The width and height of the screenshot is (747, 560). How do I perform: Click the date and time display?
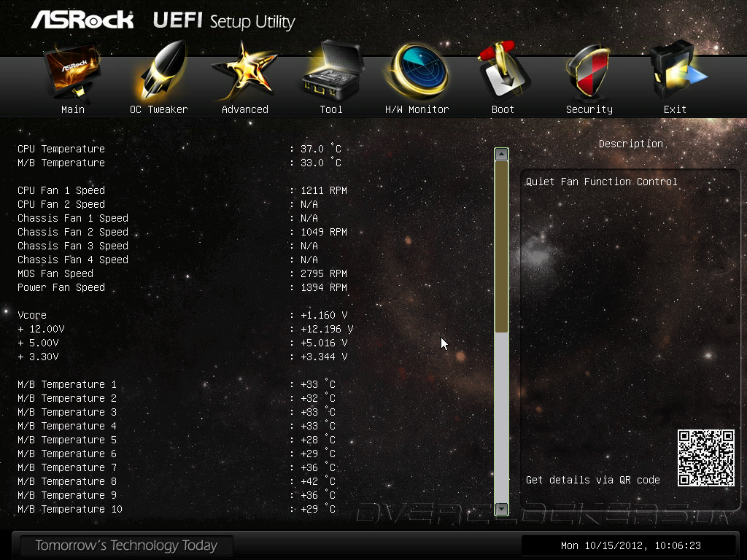point(631,545)
